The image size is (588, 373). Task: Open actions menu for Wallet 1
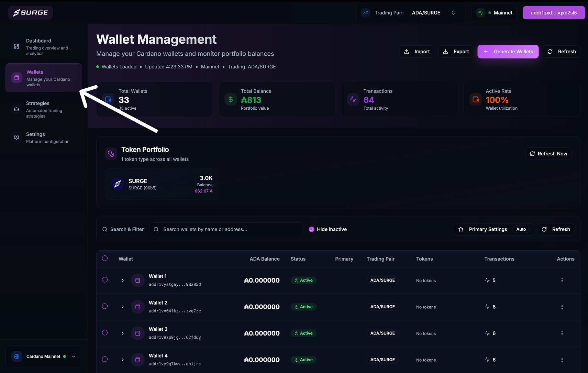tap(562, 281)
